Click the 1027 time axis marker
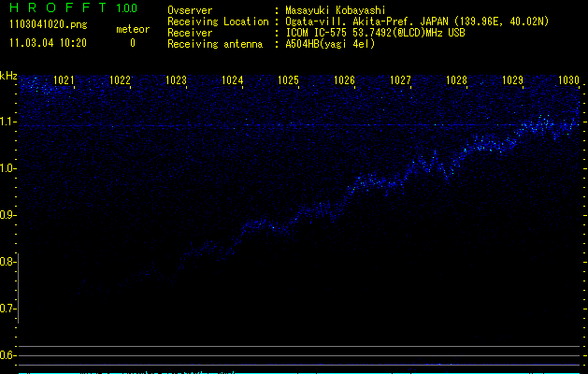 400,79
